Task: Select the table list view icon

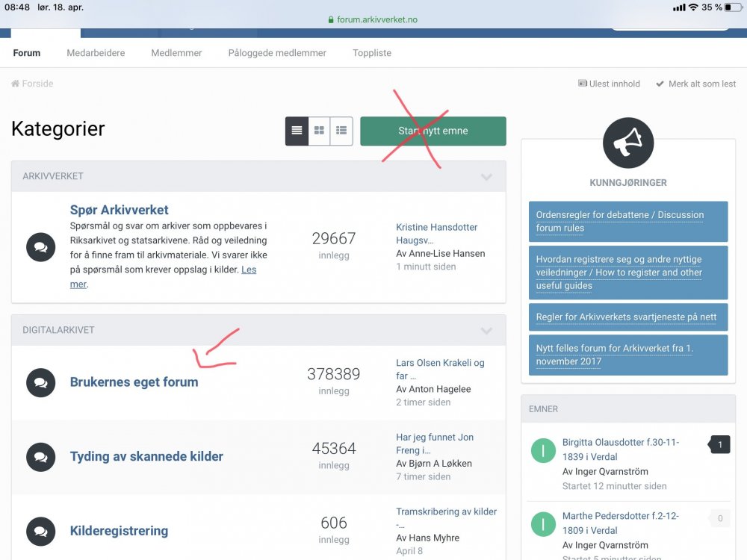Action: click(297, 131)
